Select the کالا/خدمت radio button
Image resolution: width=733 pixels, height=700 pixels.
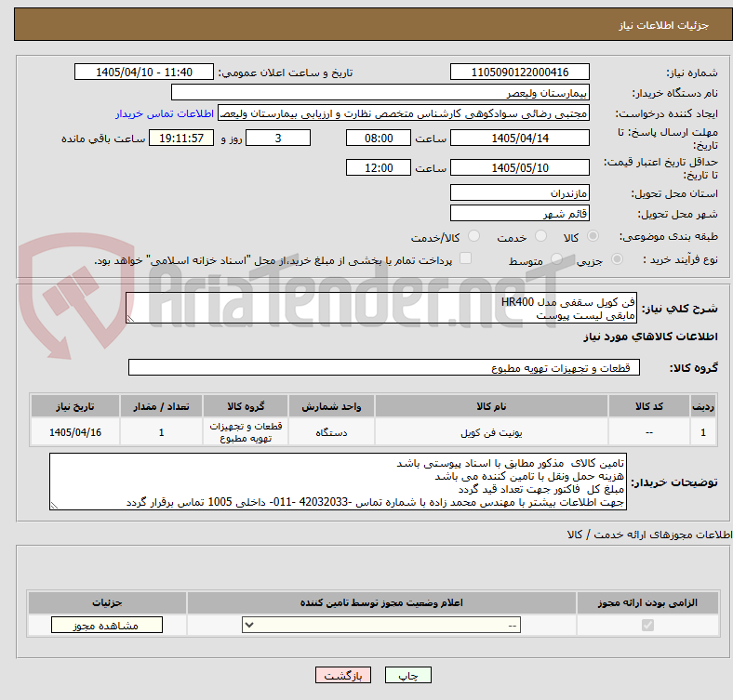[474, 236]
